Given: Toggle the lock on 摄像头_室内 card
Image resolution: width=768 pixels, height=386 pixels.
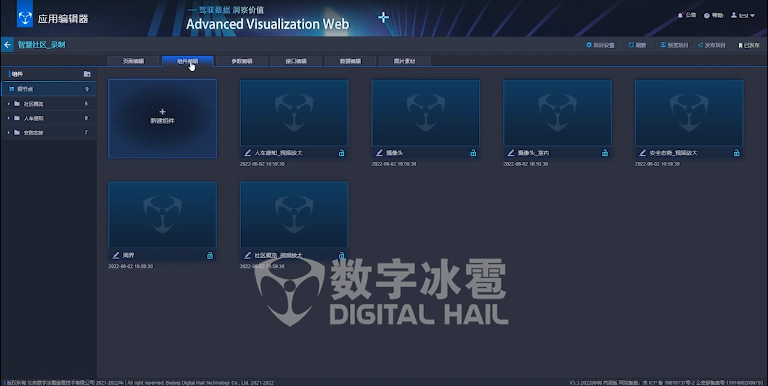Looking at the screenshot, I should (x=605, y=153).
